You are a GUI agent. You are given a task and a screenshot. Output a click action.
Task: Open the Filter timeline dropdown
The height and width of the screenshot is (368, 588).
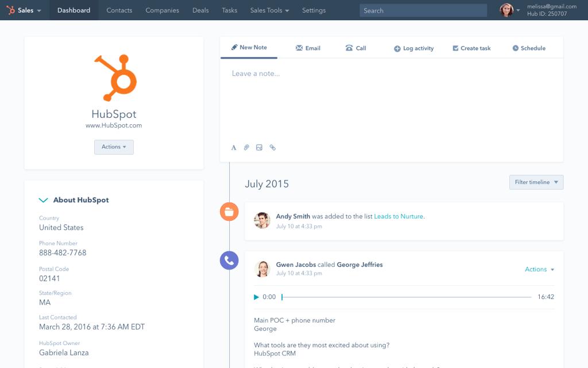pyautogui.click(x=536, y=182)
